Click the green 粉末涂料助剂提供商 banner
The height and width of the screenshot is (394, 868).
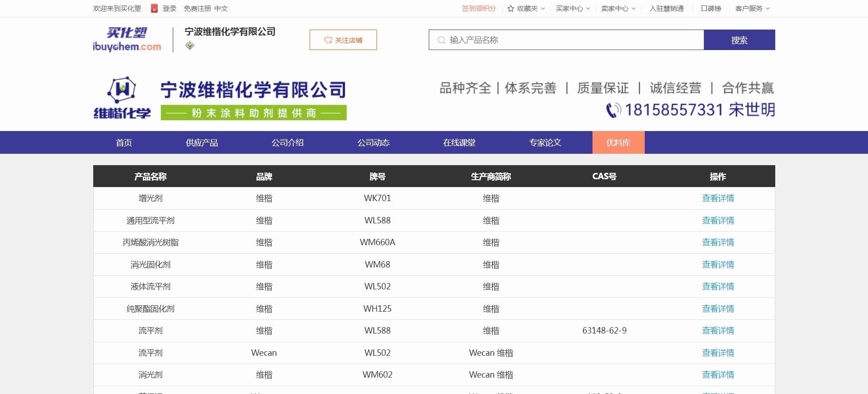[x=254, y=113]
